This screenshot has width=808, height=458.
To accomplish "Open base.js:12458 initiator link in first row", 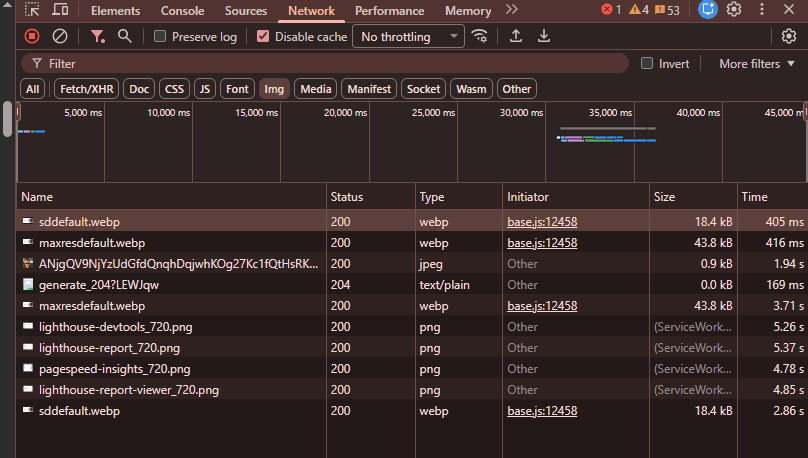I will click(x=542, y=222).
